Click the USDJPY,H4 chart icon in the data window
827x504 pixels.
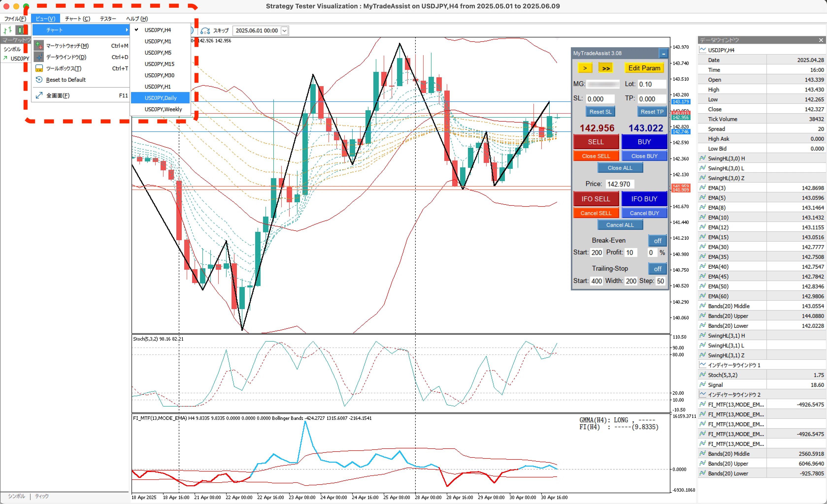point(702,50)
